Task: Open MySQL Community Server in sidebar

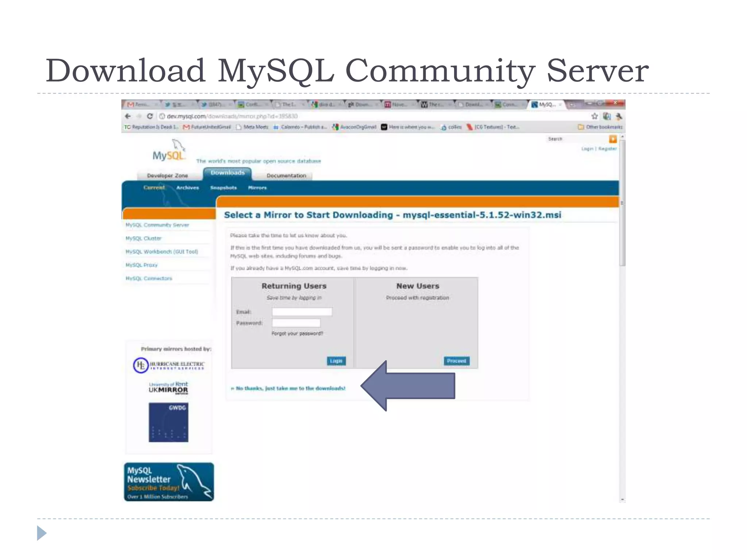Action: [x=157, y=225]
